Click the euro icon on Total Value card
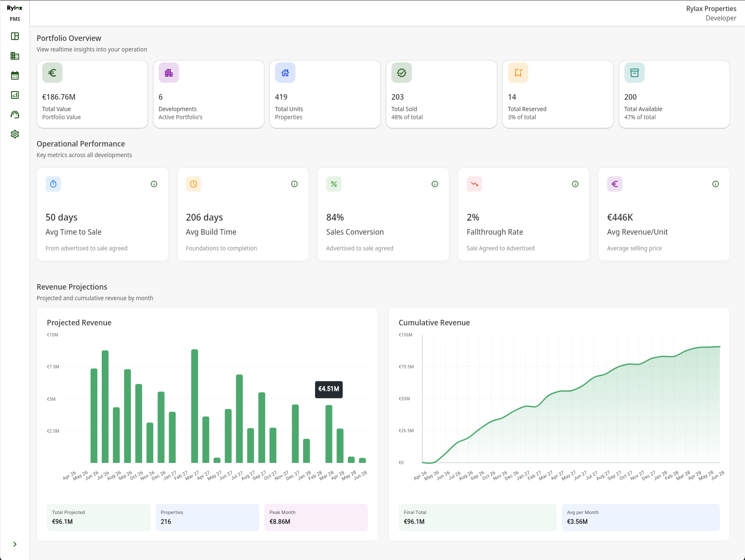 pos(52,72)
